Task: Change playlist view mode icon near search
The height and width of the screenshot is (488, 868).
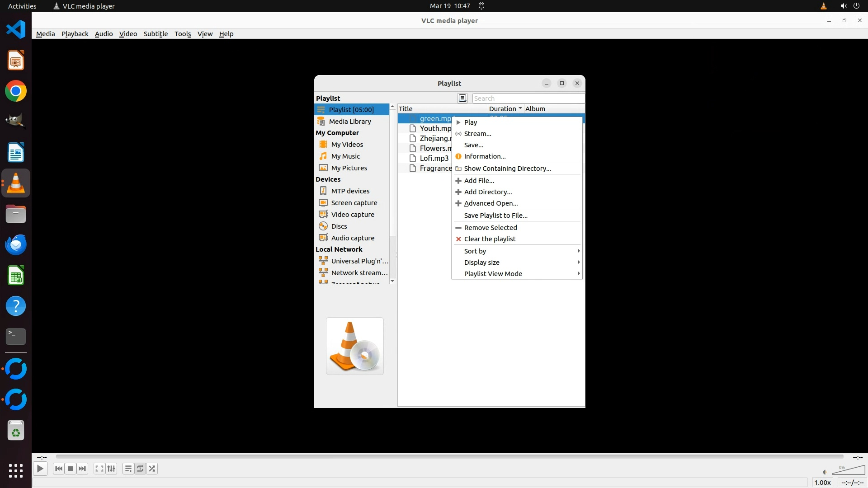Action: pyautogui.click(x=462, y=98)
